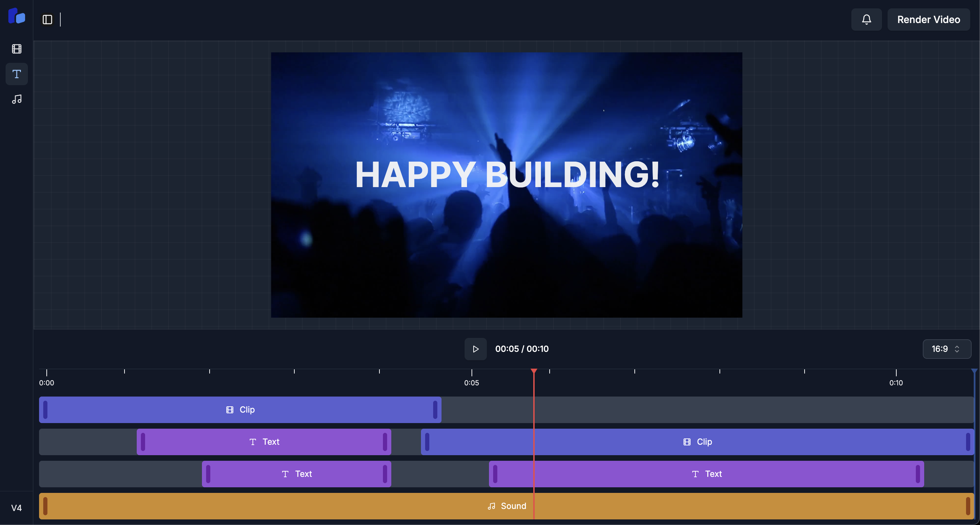Open the notifications bell

866,19
